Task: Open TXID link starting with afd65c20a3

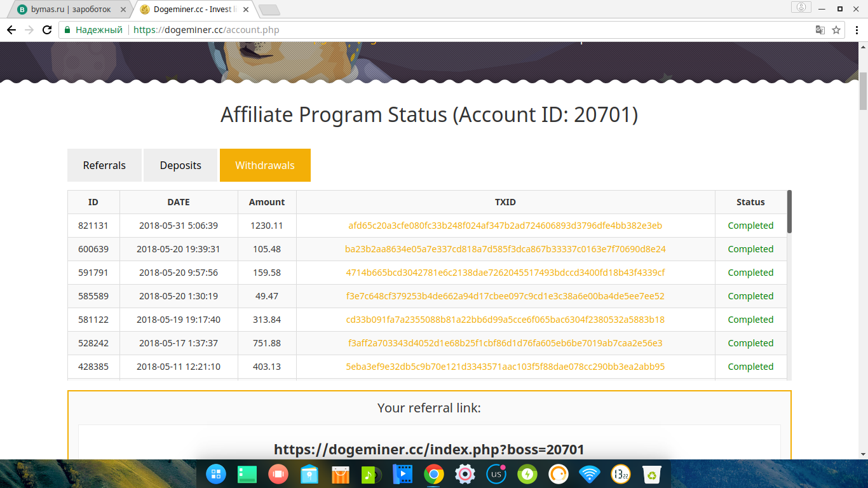Action: (x=505, y=226)
